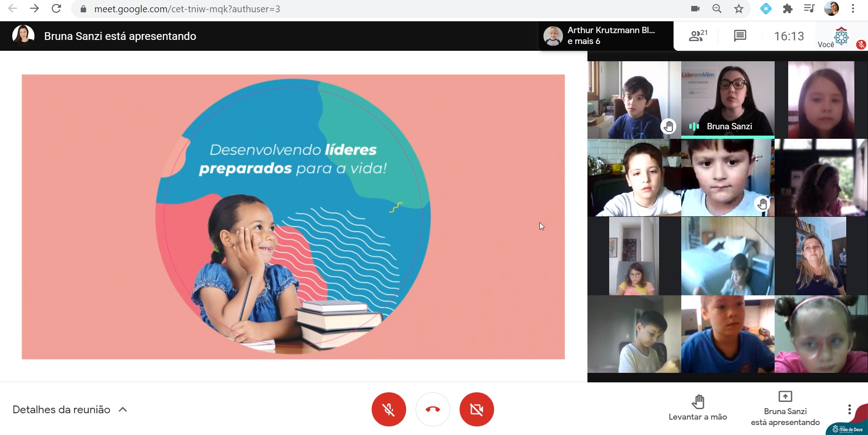Select Bruna Sanzi's video tile
The height and width of the screenshot is (435, 868).
pos(727,99)
